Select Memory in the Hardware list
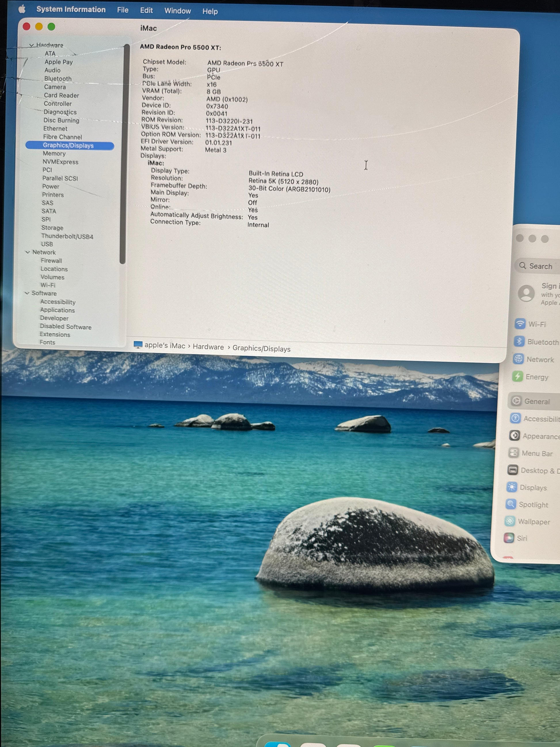The height and width of the screenshot is (747, 560). coord(54,154)
